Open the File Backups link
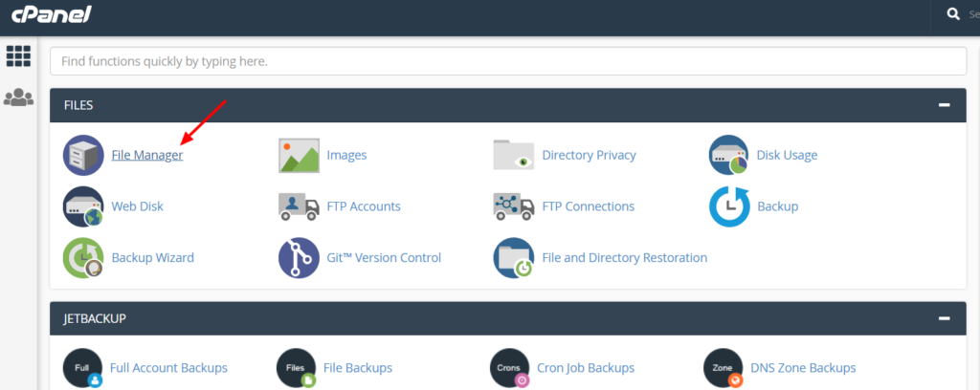The image size is (980, 390). point(358,368)
